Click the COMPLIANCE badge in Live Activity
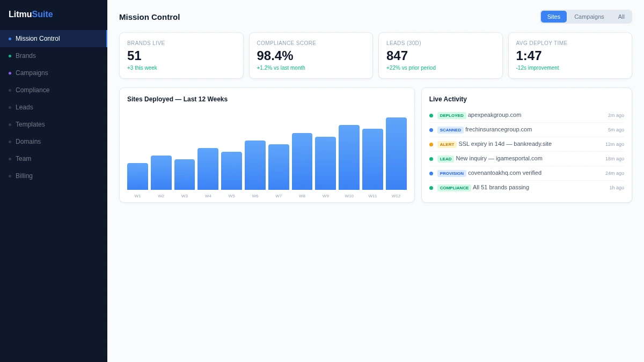Screen dimensions: 644x362 [454, 188]
